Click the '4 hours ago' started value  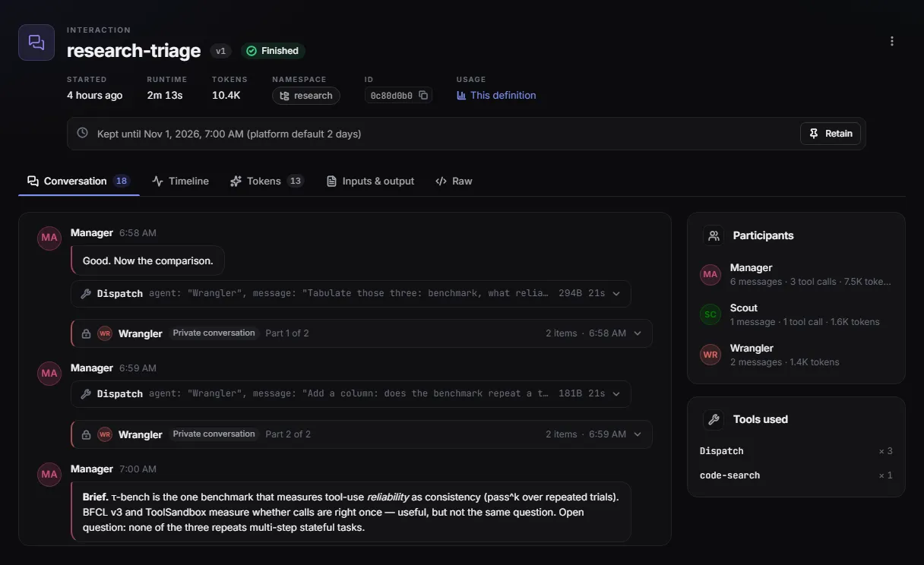94,96
